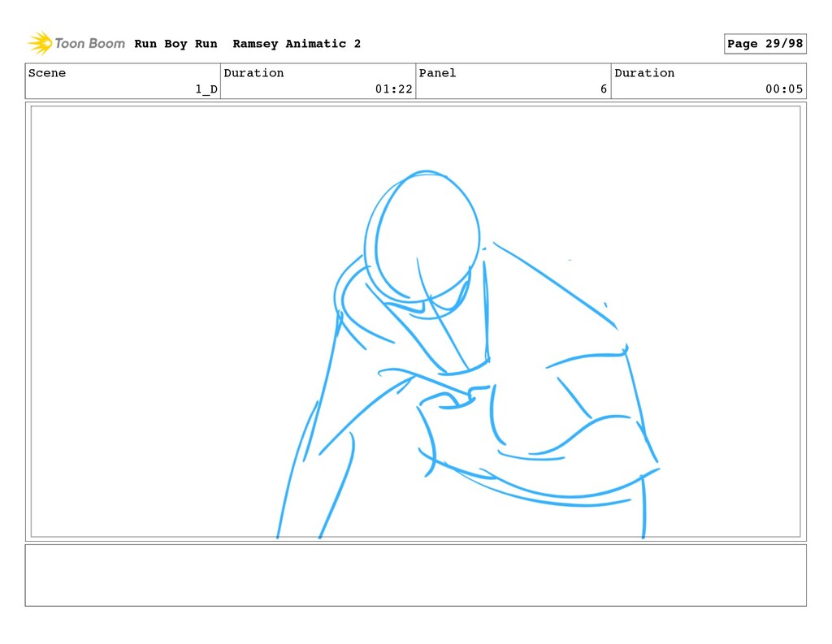Screen dimensions: 832x644
Task: Click the 'Duration' label beside Scene
Action: click(x=253, y=73)
